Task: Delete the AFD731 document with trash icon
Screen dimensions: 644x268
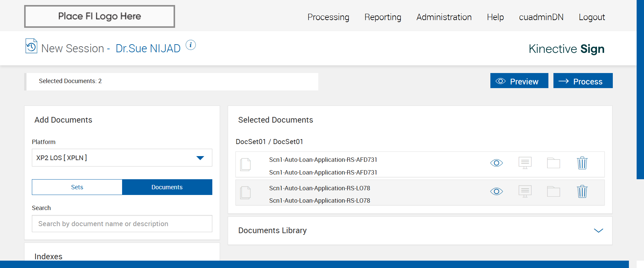Action: coord(582,163)
